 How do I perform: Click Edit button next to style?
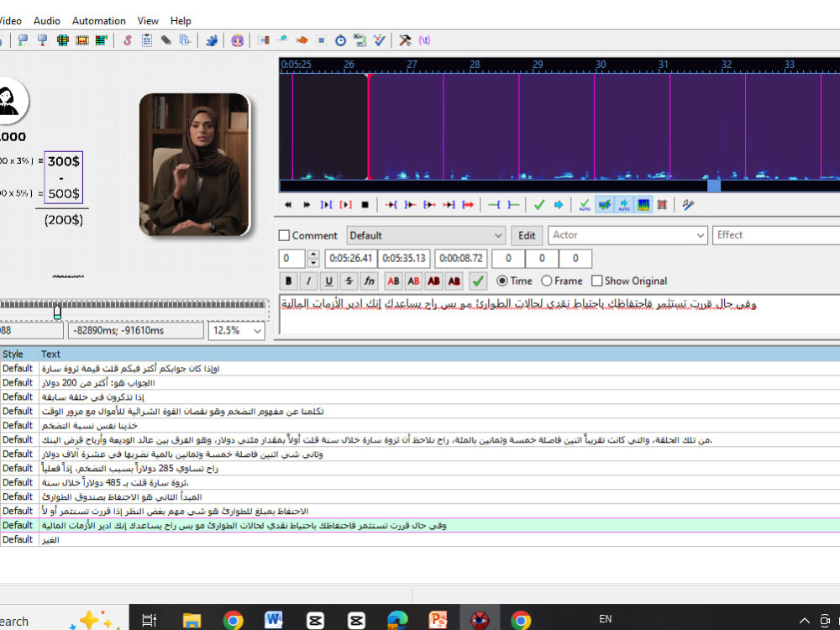pyautogui.click(x=527, y=236)
